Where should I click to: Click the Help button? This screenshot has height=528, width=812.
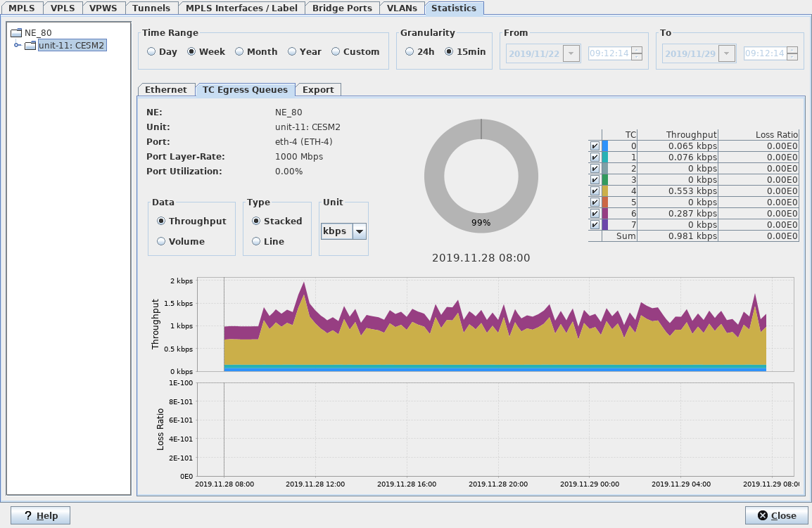(40, 515)
